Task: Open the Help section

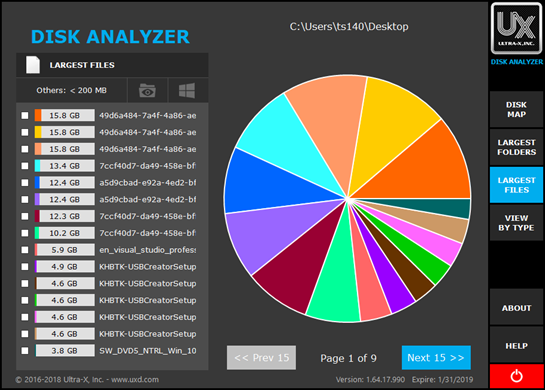Action: (516, 346)
